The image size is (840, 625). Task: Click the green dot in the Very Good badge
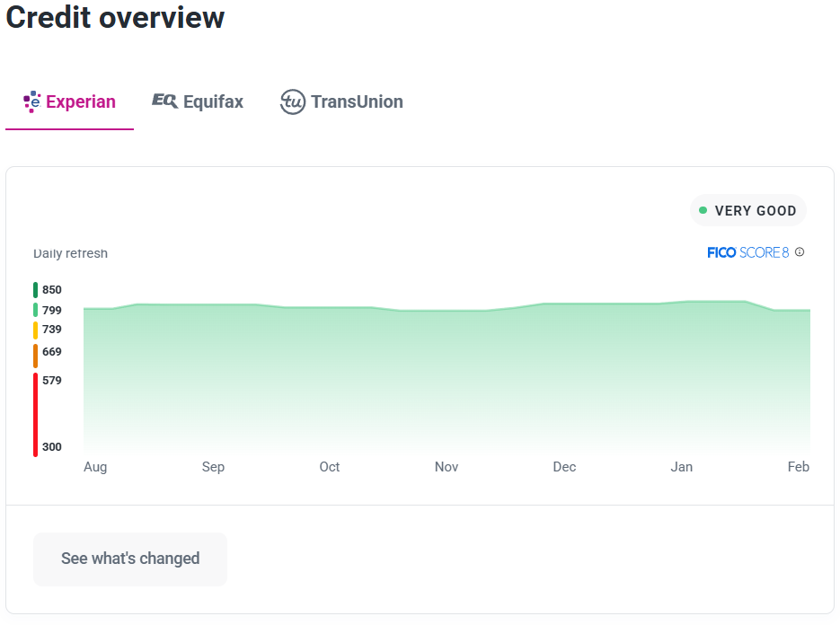pos(703,210)
